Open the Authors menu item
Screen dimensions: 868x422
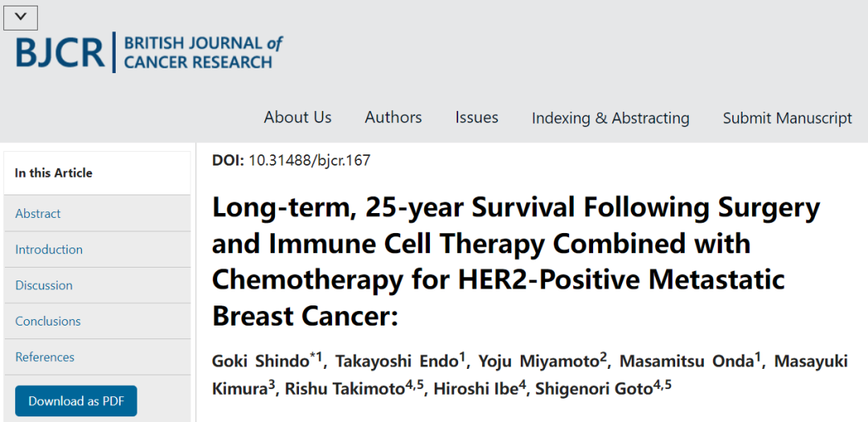tap(393, 117)
